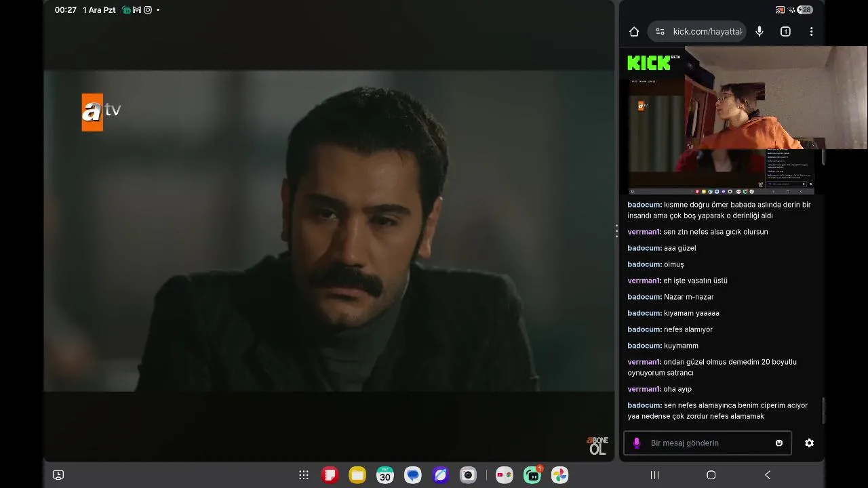Image resolution: width=868 pixels, height=488 pixels.
Task: Tap the voice search microphone icon
Action: (759, 31)
